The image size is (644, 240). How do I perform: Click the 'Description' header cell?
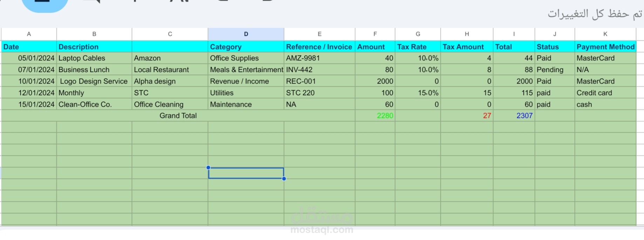point(94,47)
